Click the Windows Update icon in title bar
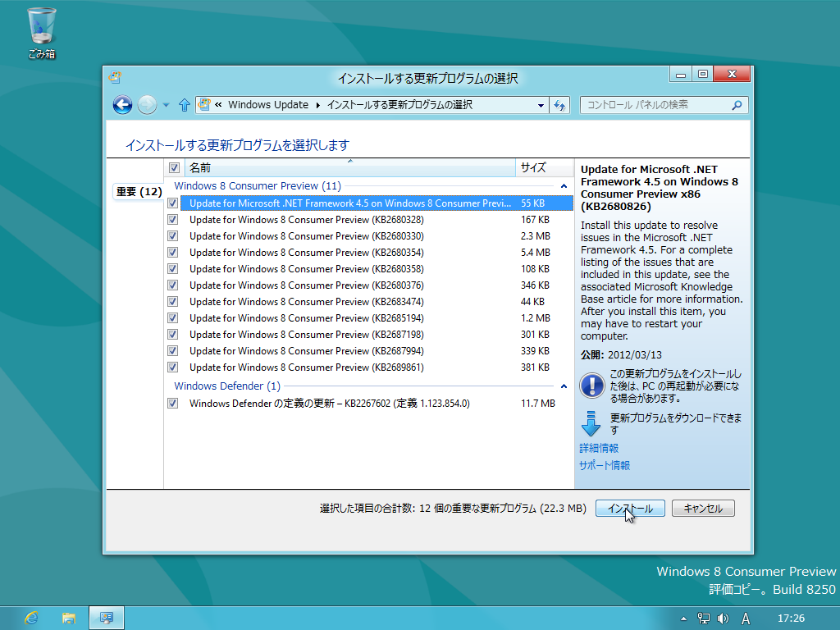840x630 pixels. click(x=115, y=77)
